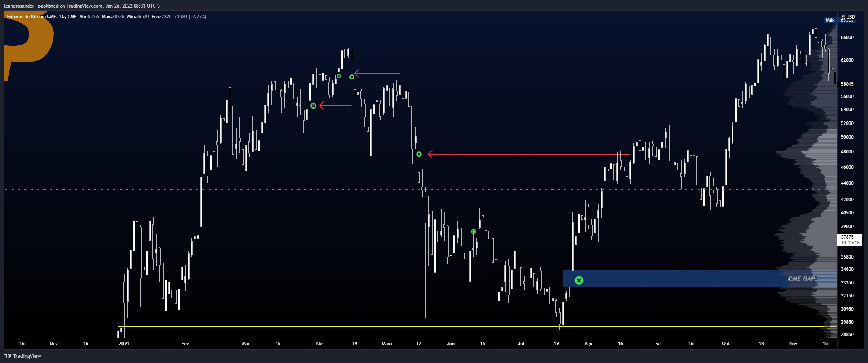Screen dimensions: 868x363
Task: Click the Mar date label
Action: (246, 344)
